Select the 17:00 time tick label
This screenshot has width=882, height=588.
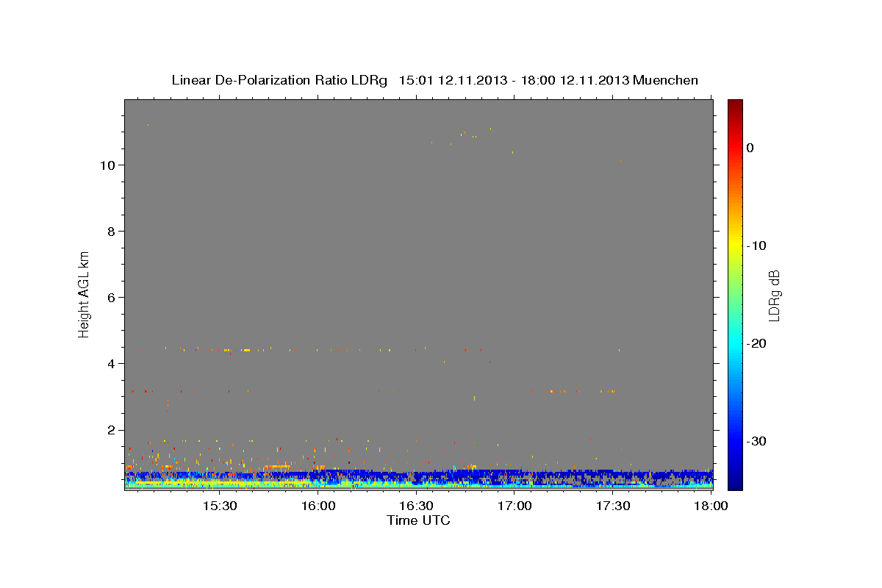click(x=514, y=506)
